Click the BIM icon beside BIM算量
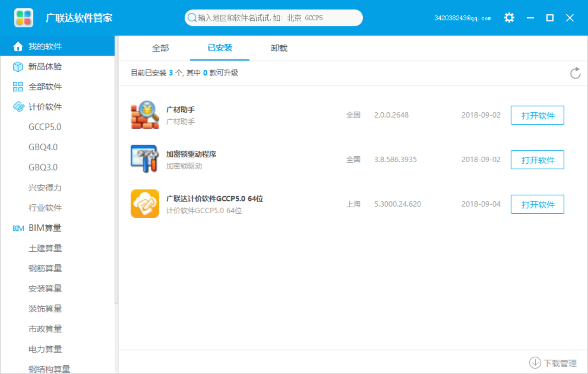Image resolution: width=588 pixels, height=374 pixels. 18,228
